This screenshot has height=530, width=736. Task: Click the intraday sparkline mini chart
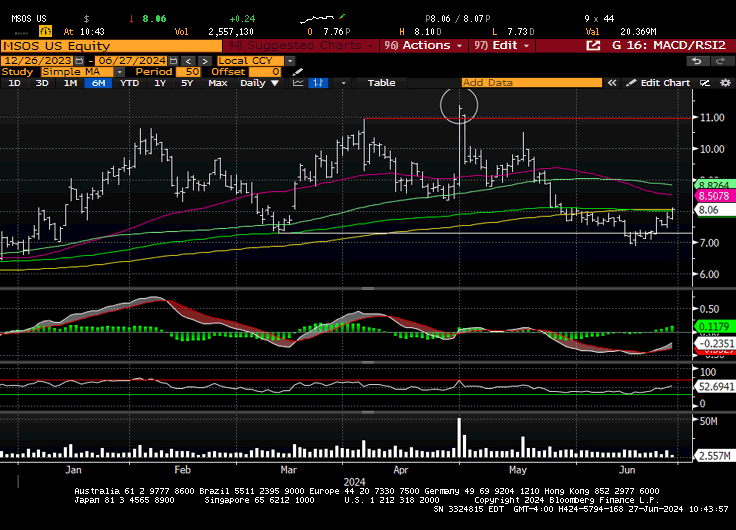coord(322,19)
